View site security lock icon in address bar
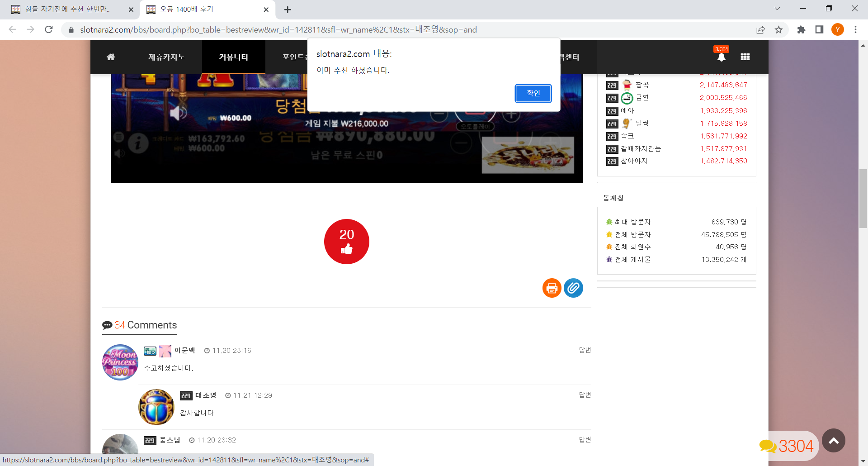 click(71, 30)
